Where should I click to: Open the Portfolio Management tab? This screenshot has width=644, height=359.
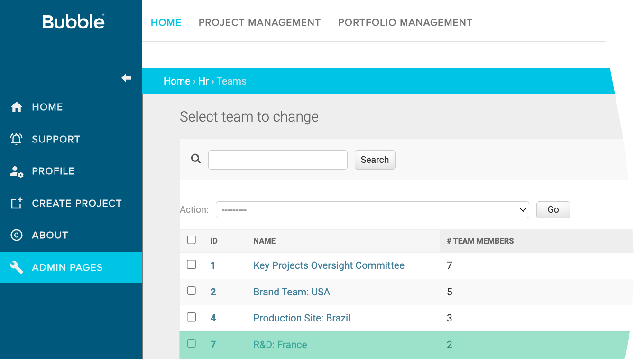pos(405,22)
